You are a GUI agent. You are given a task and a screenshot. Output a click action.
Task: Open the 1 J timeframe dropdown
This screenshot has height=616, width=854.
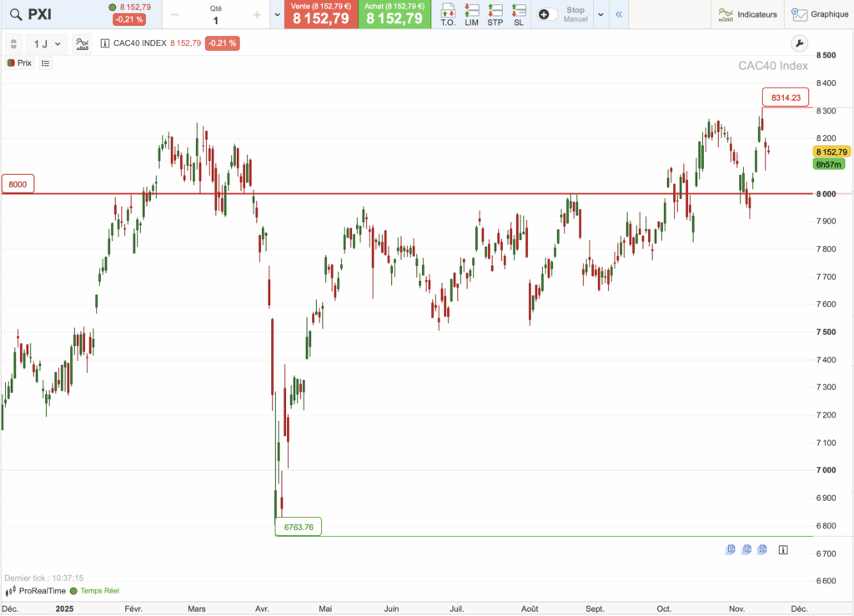[x=46, y=43]
